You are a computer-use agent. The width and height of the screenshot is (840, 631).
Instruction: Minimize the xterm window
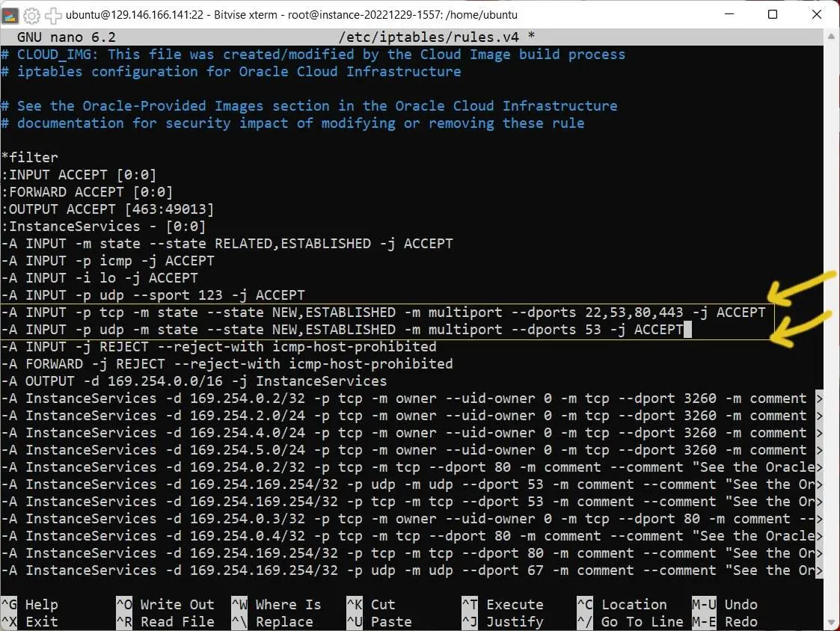click(729, 14)
